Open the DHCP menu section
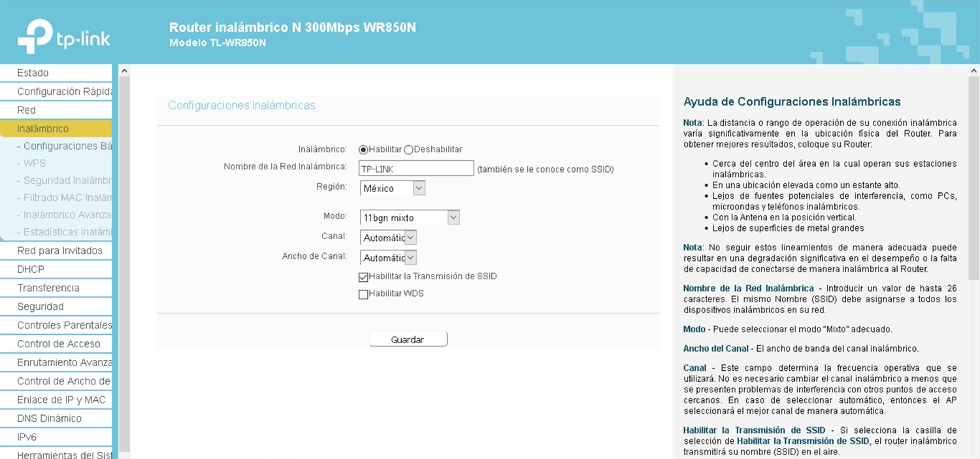980x459 pixels. (31, 269)
